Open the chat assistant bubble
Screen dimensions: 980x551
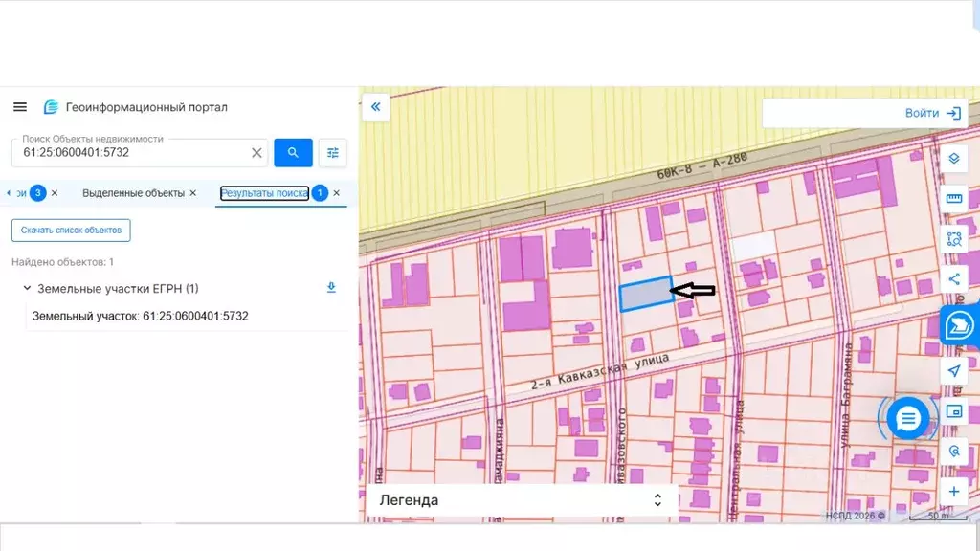(x=908, y=418)
